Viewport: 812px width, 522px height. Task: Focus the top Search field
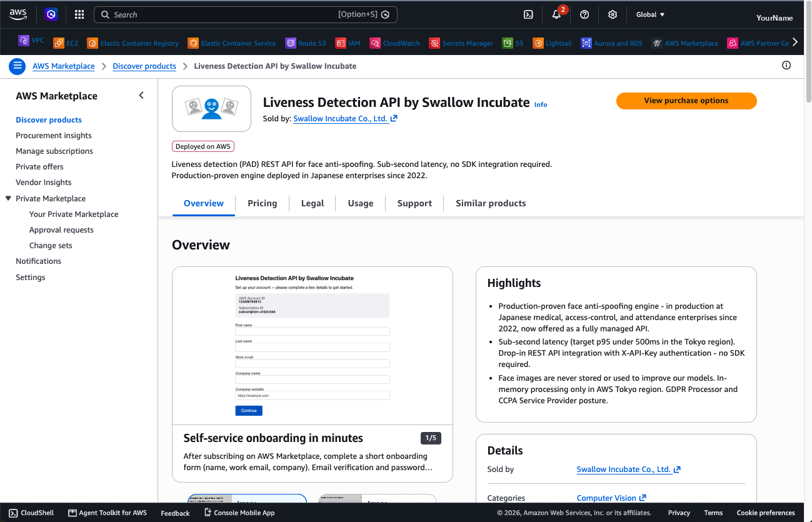tap(246, 14)
